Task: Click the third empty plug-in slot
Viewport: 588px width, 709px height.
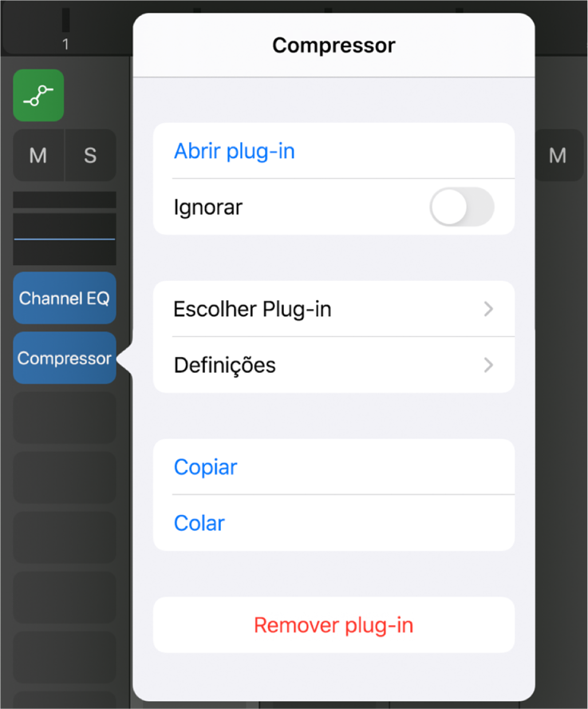Action: pos(65,537)
